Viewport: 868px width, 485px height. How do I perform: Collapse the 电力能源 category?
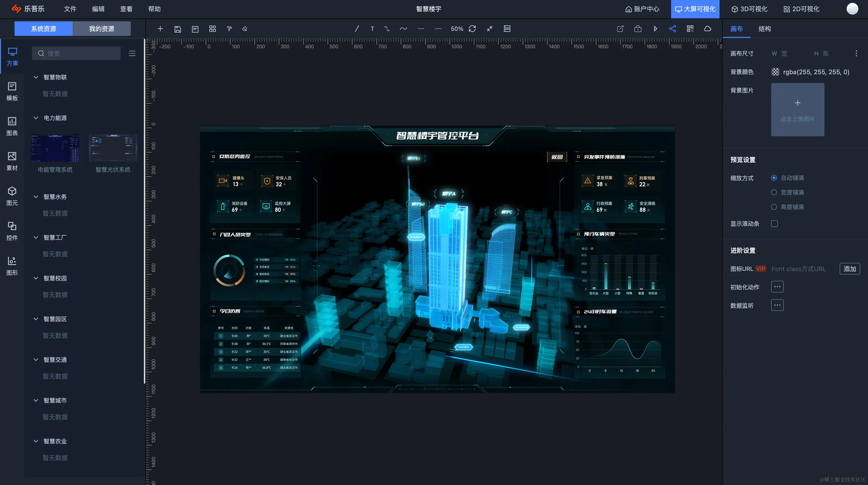click(x=36, y=118)
